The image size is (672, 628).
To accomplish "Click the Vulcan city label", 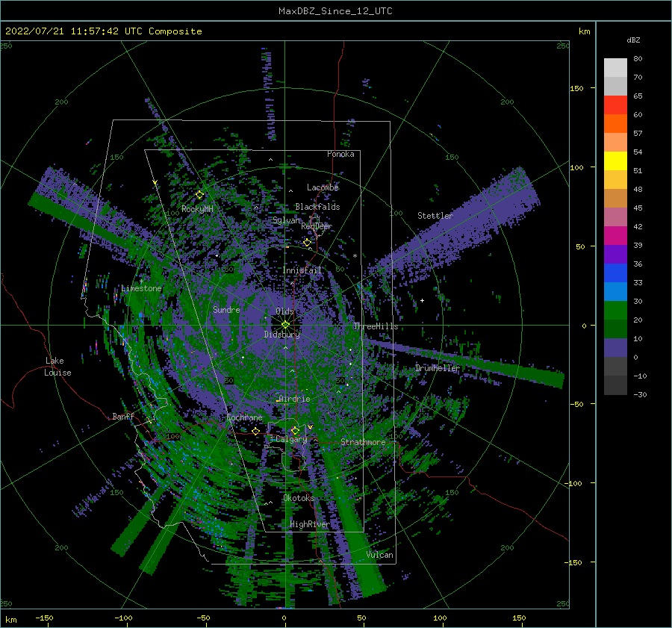I will pyautogui.click(x=380, y=555).
